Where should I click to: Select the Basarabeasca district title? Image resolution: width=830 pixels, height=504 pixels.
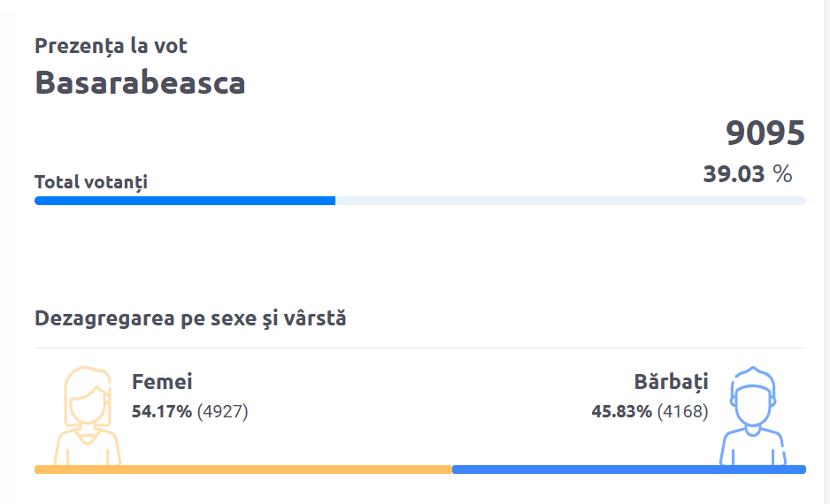140,83
